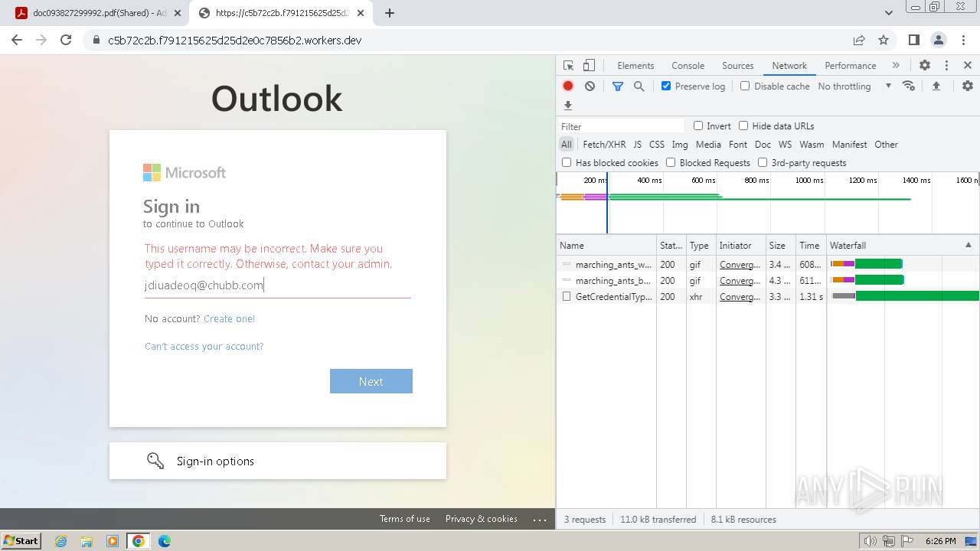Screen dimensions: 980x551
Task: Open Chrome profile avatar
Action: (938, 40)
